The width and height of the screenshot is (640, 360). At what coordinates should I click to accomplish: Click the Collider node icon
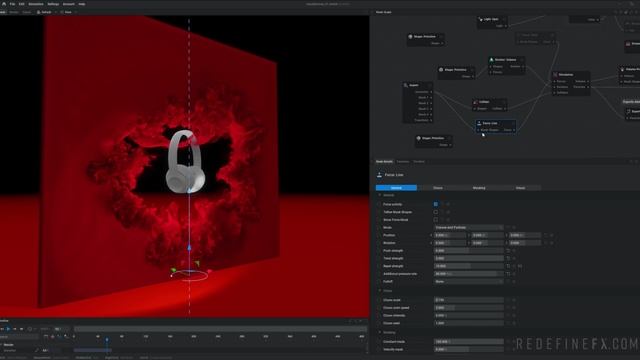click(x=476, y=102)
